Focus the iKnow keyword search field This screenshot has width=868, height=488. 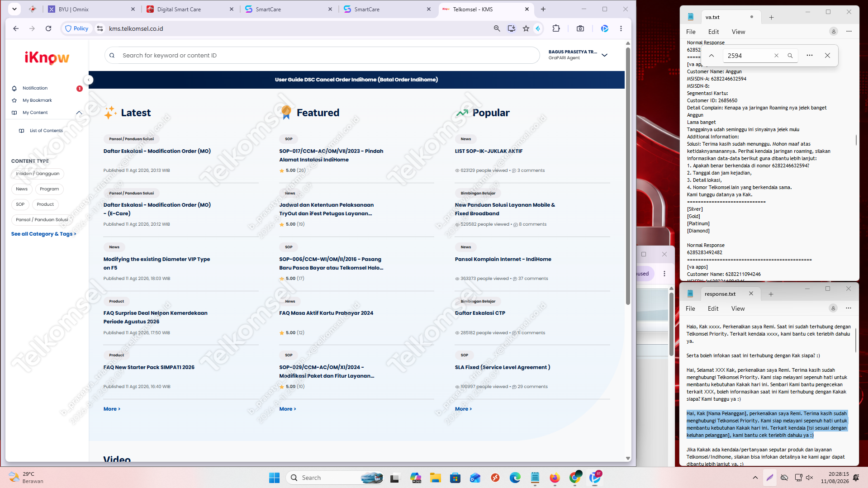tap(322, 56)
